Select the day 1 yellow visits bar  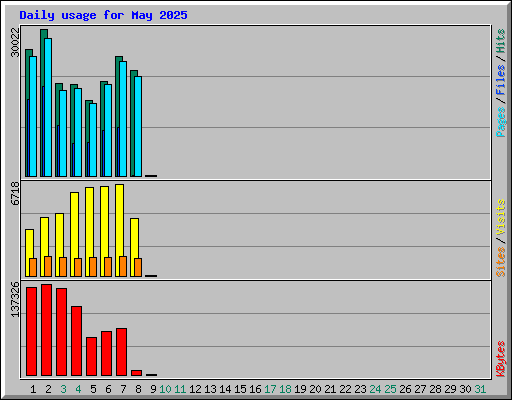[x=28, y=253]
